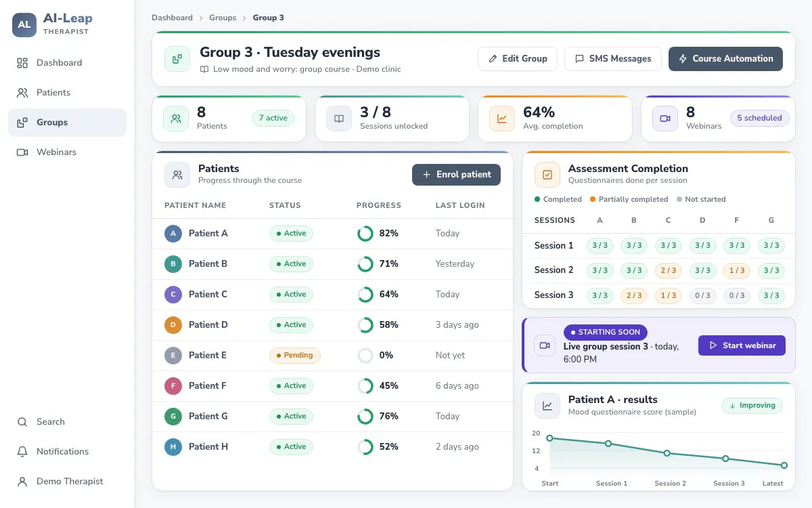Click Patient H's blue avatar
Screen dimensions: 812x508
[173, 447]
